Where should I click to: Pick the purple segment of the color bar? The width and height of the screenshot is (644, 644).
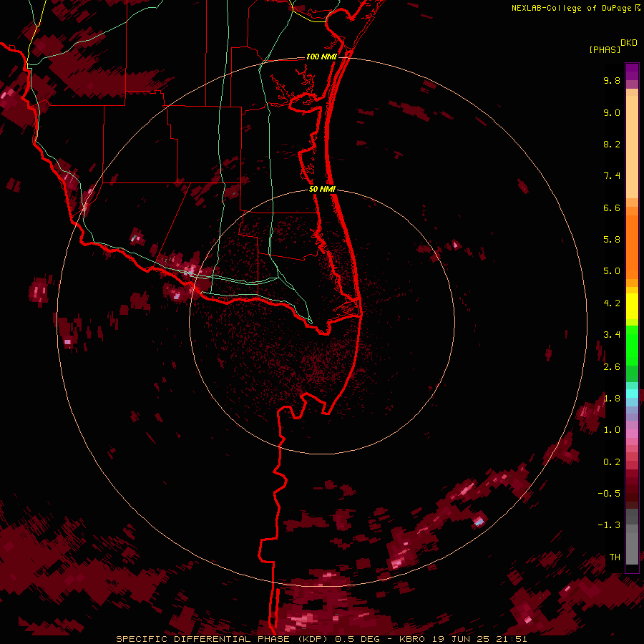coord(632,72)
